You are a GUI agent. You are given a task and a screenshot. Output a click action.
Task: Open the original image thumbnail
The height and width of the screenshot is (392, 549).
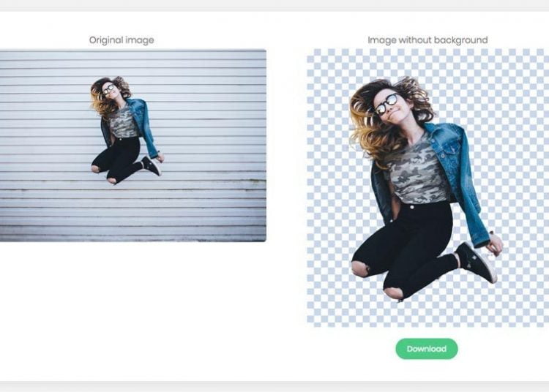[x=132, y=145]
